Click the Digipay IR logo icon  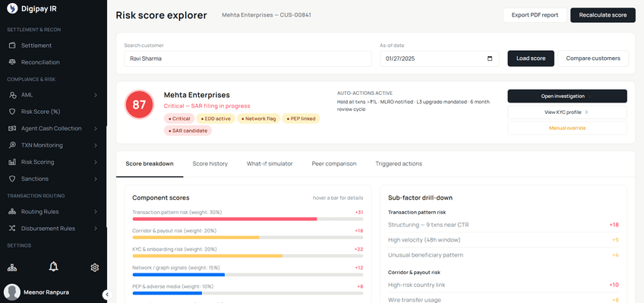tap(12, 8)
